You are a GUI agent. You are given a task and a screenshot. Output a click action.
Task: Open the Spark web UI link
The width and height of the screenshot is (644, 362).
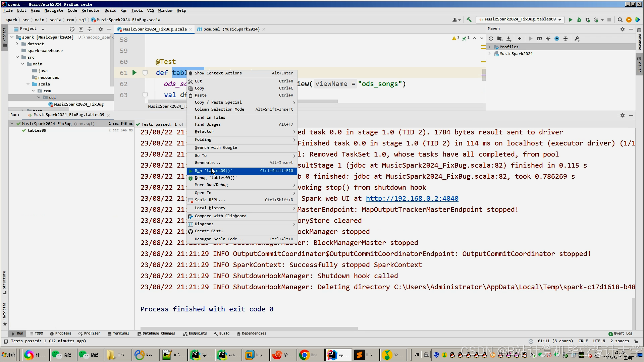point(412,198)
